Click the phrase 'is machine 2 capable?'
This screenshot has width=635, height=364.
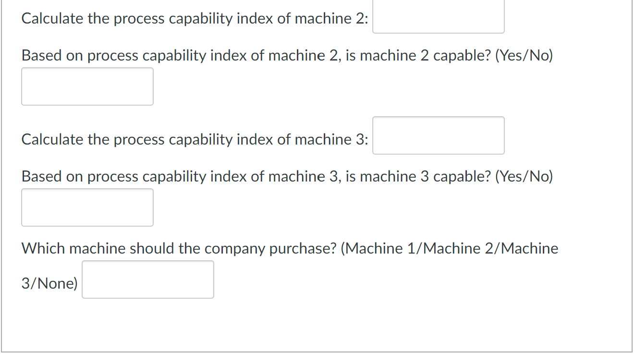[x=418, y=56]
